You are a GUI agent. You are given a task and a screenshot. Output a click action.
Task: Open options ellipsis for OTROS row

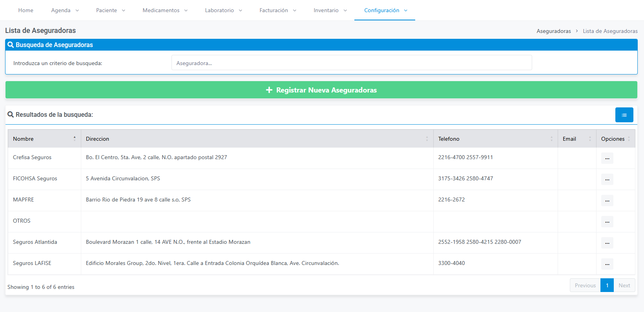(x=607, y=221)
